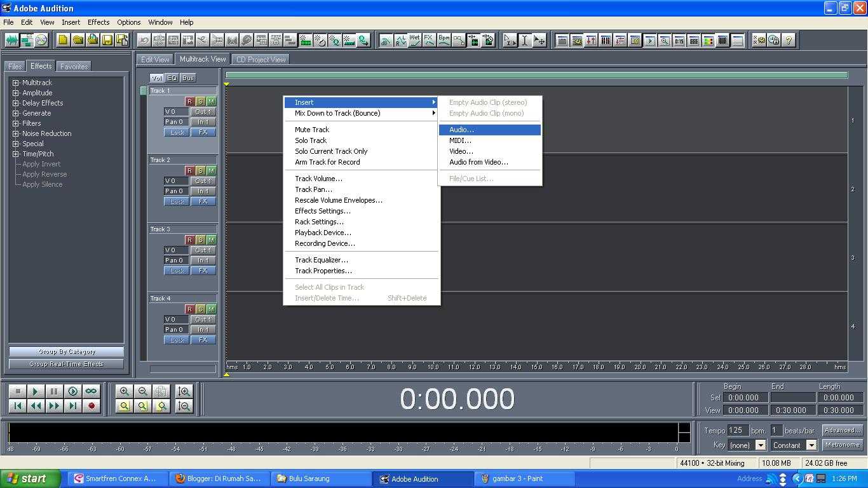Click the Metronome button
868x488 pixels.
click(x=843, y=445)
